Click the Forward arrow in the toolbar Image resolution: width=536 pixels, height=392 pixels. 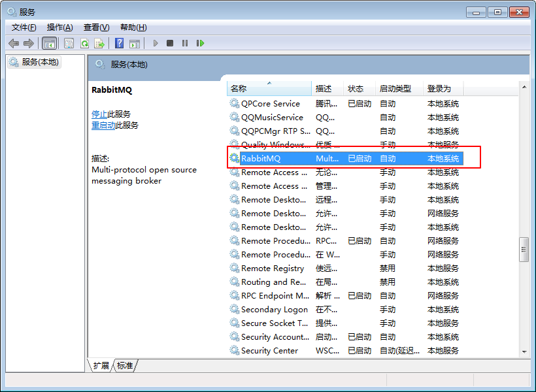[28, 43]
